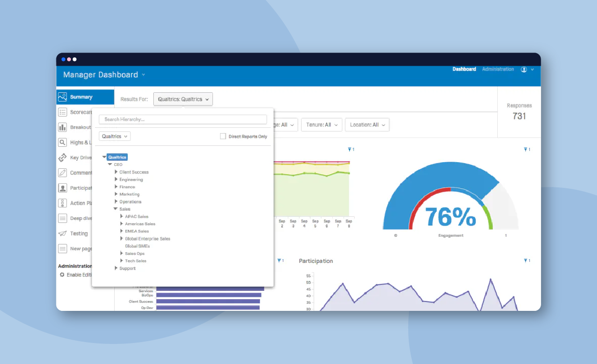Click the Action Planning icon
This screenshot has height=364, width=597.
click(x=62, y=203)
